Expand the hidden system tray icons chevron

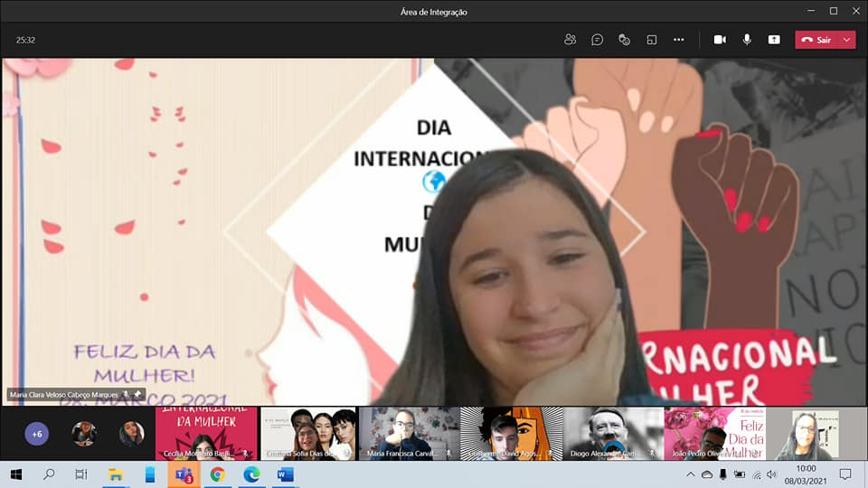pos(691,474)
